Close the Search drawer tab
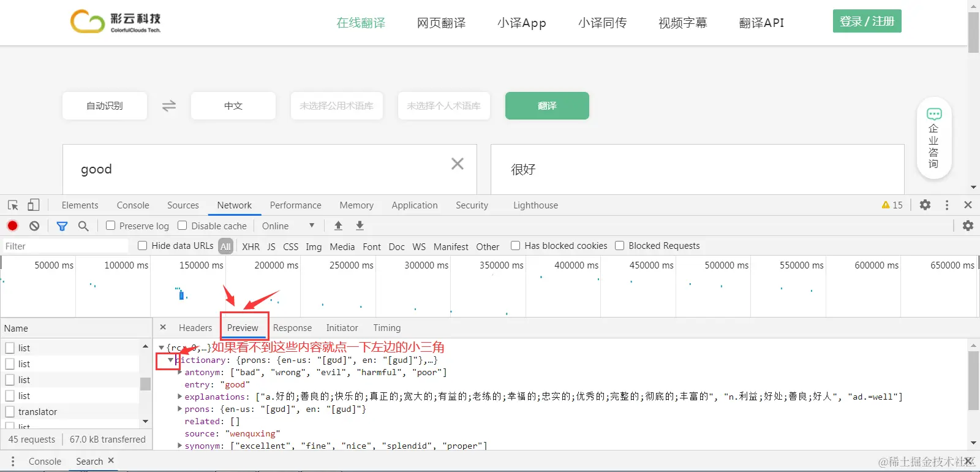The height and width of the screenshot is (472, 980). (x=111, y=460)
